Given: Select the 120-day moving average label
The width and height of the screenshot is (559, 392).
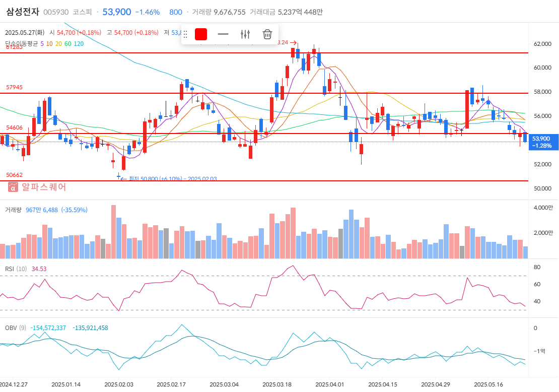Looking at the screenshot, I should [x=79, y=43].
